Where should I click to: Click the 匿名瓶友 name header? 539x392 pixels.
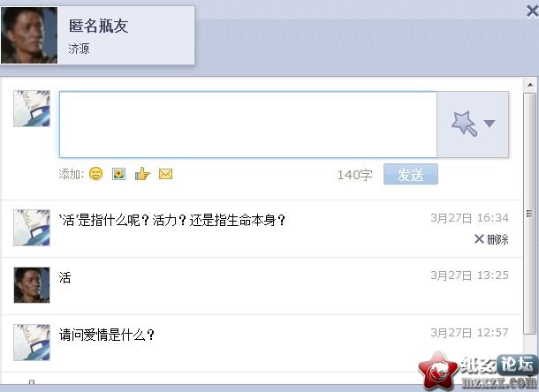coord(99,26)
